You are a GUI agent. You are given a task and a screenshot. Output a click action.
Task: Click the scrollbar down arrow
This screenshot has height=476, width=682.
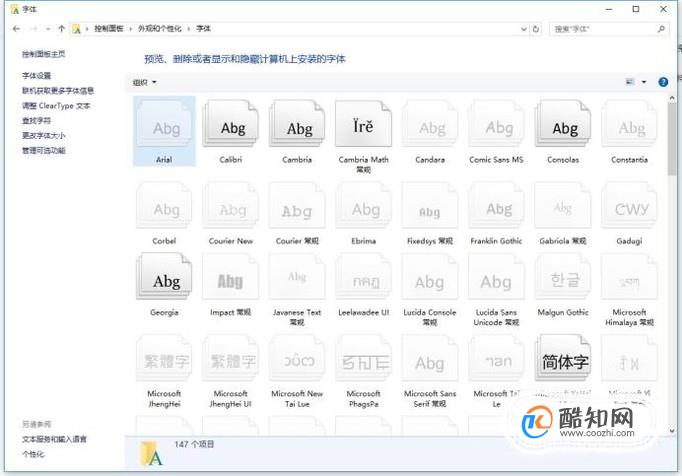tap(672, 431)
